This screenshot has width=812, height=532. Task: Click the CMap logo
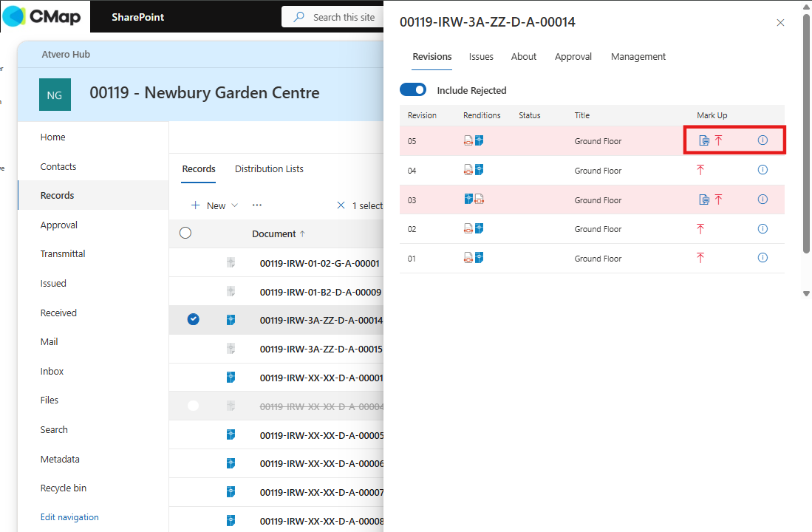pos(42,16)
